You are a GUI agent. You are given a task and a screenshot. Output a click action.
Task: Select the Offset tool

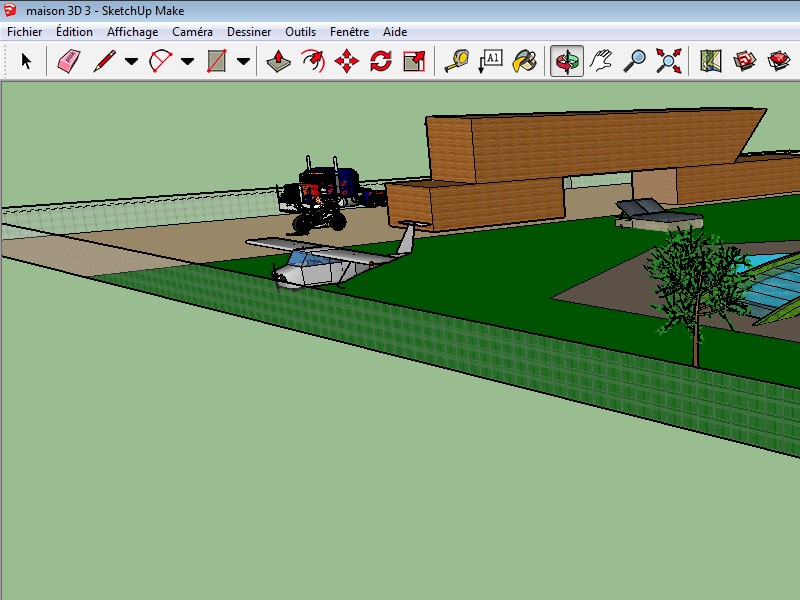pos(313,61)
